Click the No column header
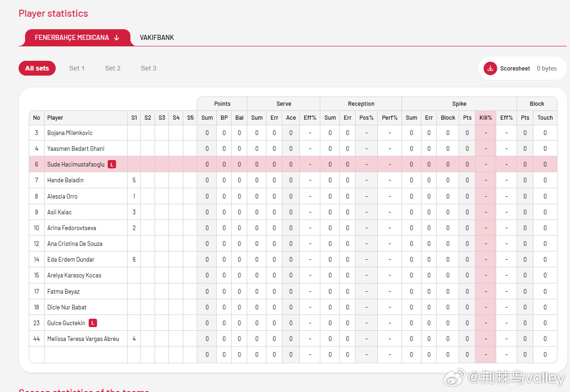The height and width of the screenshot is (392, 570). [x=37, y=118]
